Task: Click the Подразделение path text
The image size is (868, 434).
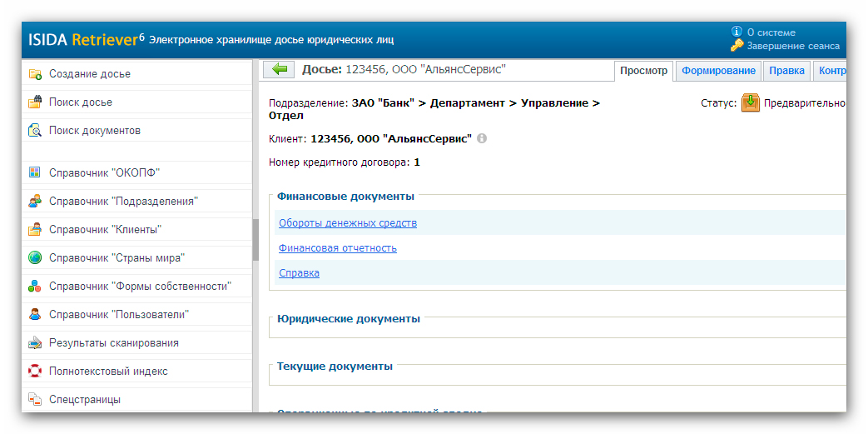Action: click(434, 109)
